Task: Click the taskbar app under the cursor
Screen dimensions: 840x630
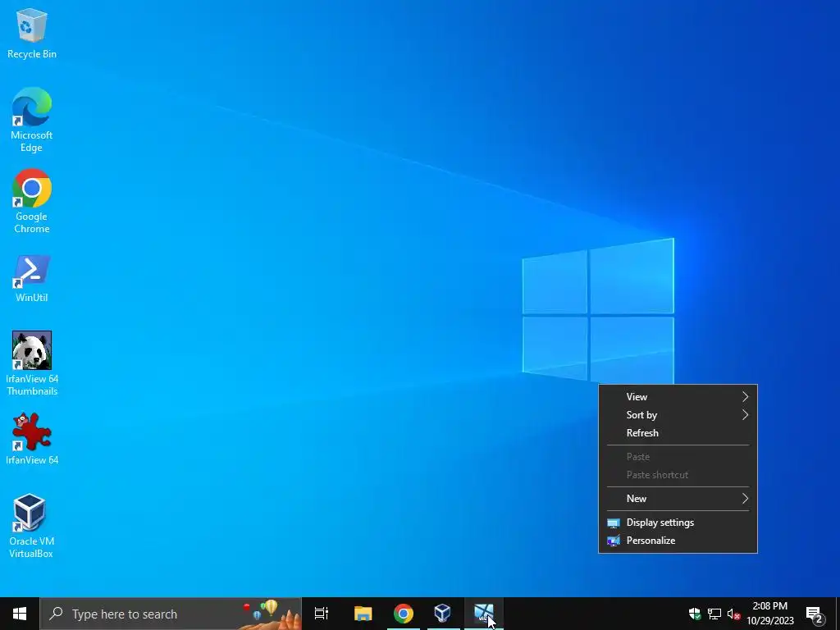Action: pos(484,614)
